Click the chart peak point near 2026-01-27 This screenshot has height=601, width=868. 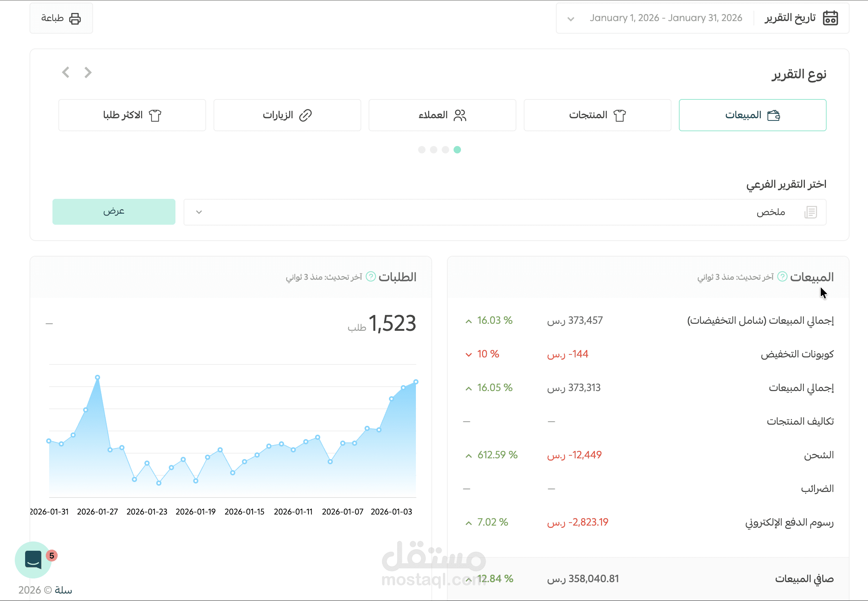[x=98, y=377]
